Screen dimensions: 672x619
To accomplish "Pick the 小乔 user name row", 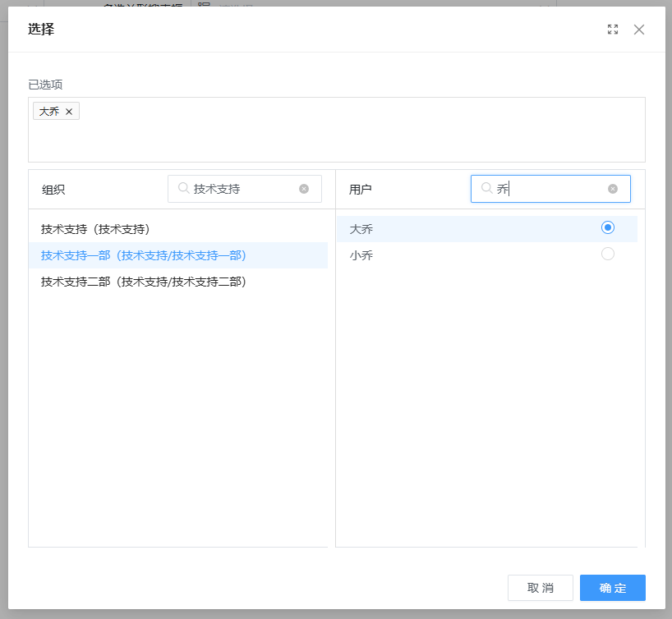I will [361, 255].
